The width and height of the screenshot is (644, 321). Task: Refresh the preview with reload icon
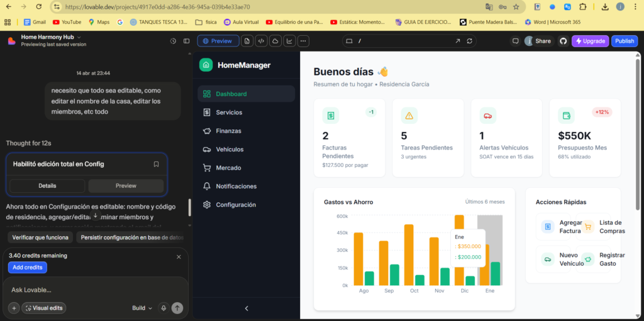[x=469, y=41]
